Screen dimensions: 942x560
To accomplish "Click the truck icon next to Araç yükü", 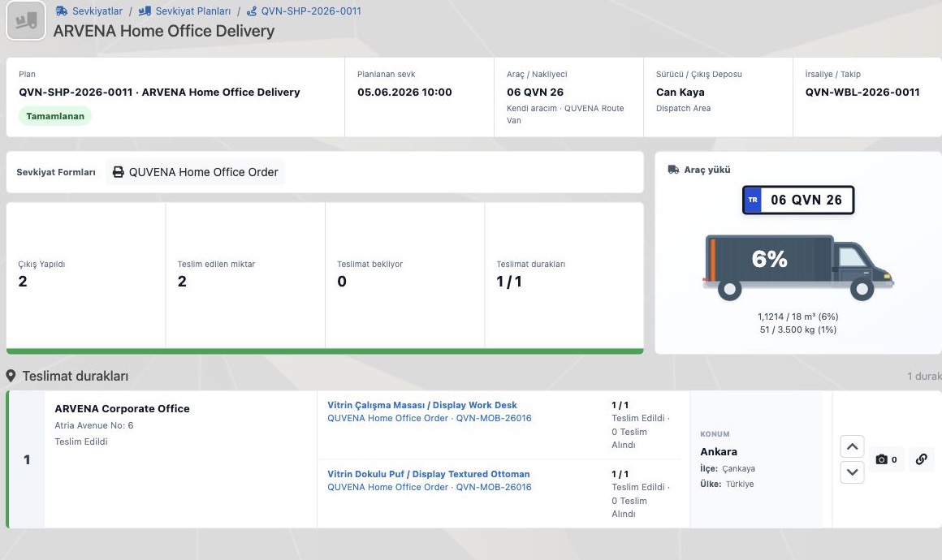I will (673, 170).
